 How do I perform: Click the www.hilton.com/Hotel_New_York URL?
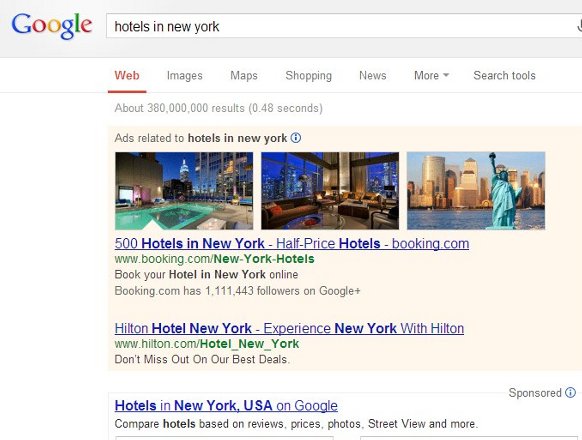tap(207, 344)
